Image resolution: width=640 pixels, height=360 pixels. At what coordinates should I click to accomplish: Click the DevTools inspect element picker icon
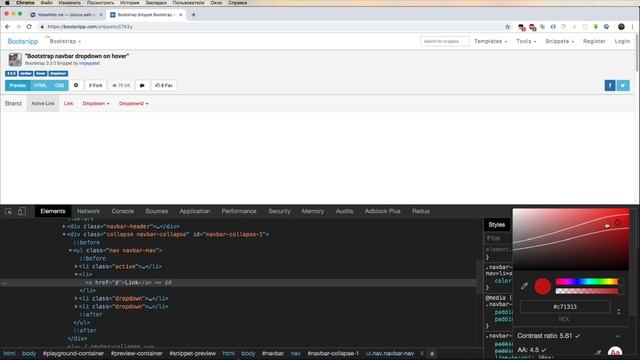tap(9, 211)
